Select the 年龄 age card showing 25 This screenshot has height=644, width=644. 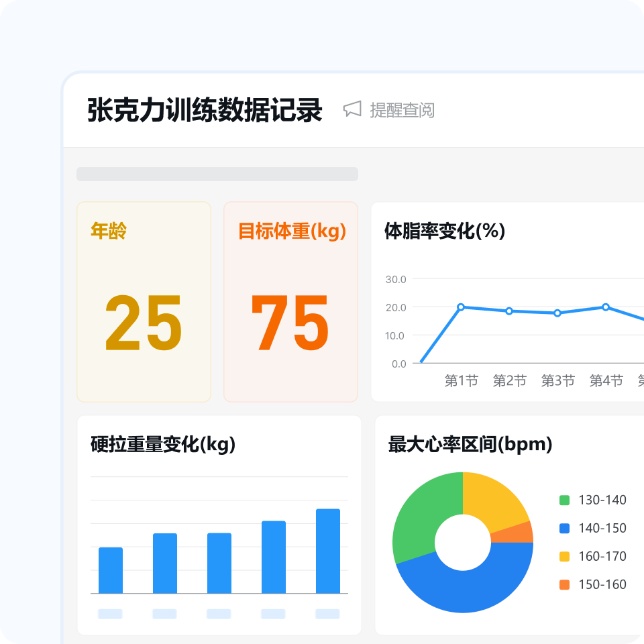pyautogui.click(x=145, y=299)
